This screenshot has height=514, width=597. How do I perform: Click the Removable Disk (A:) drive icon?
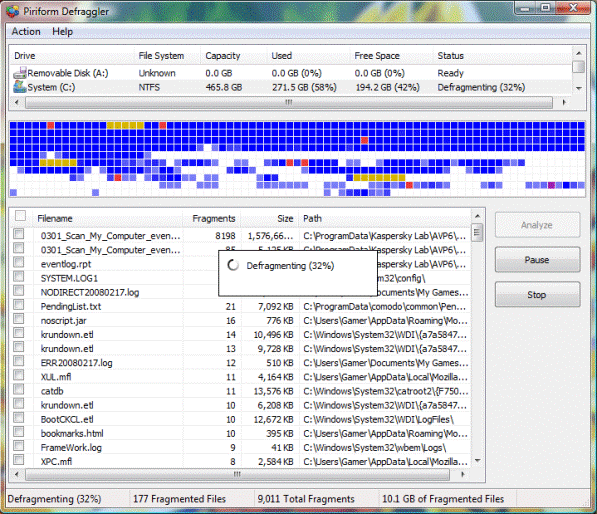pos(19,73)
